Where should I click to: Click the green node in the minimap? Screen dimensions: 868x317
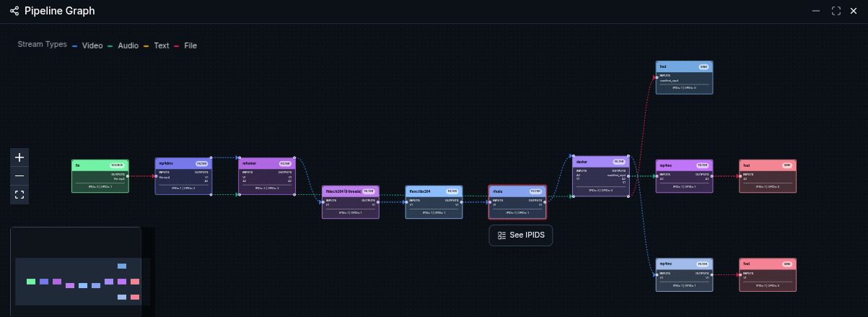[31, 282]
